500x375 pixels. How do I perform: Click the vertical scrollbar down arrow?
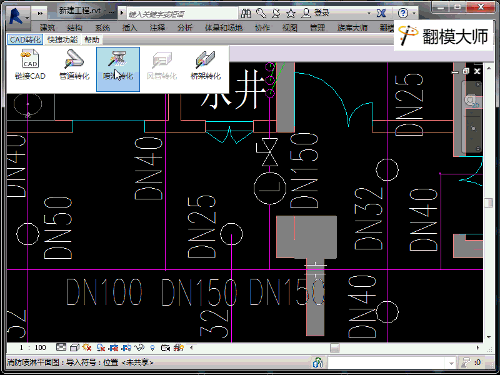click(489, 337)
